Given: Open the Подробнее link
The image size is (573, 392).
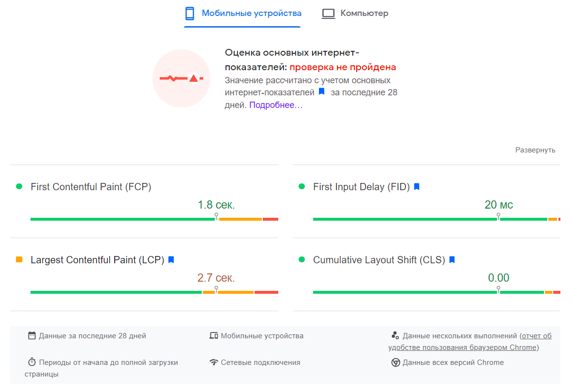Looking at the screenshot, I should point(276,105).
